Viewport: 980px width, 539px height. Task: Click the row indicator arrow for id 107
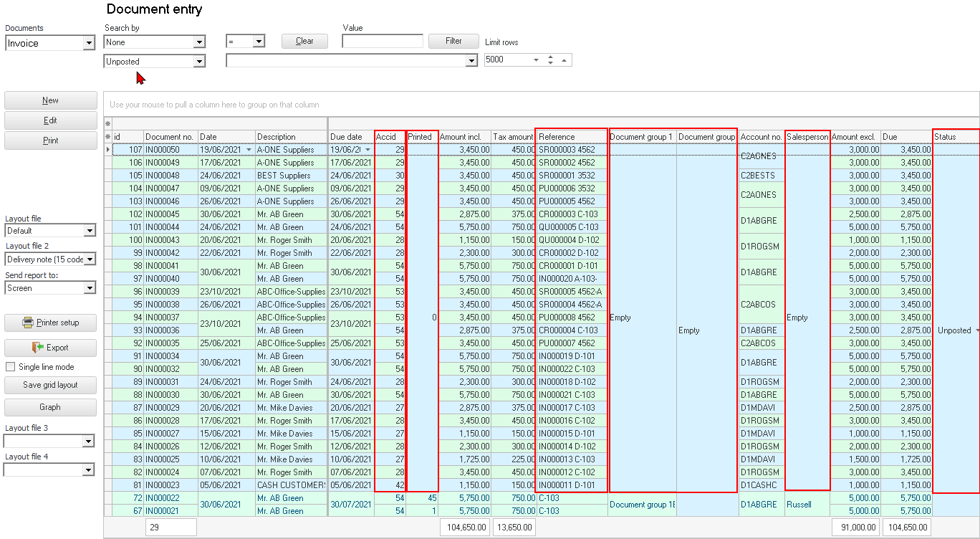108,150
